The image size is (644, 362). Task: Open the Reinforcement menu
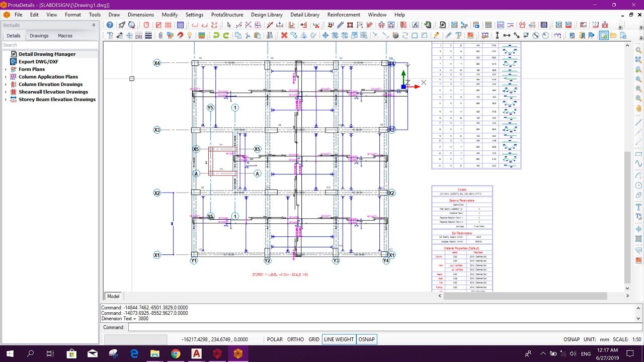click(x=344, y=15)
